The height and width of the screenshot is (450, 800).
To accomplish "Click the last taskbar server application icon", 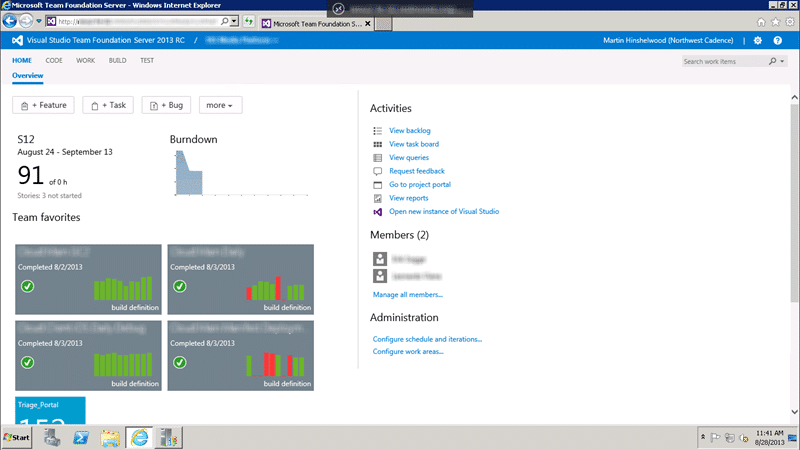I will (x=168, y=438).
